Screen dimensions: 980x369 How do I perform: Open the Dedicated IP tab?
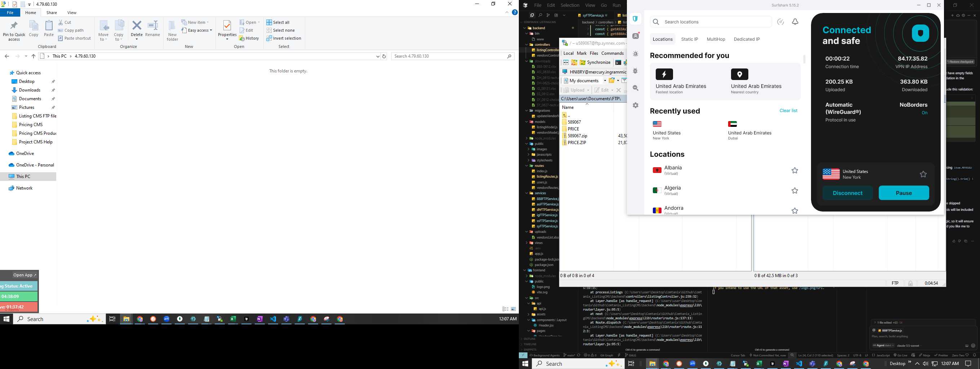tap(747, 39)
